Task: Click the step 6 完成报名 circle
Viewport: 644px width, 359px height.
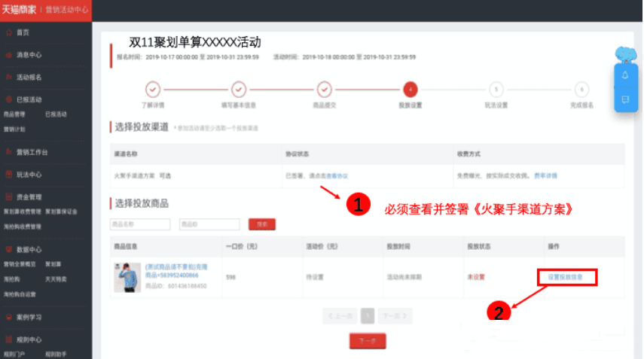Action: tap(581, 89)
